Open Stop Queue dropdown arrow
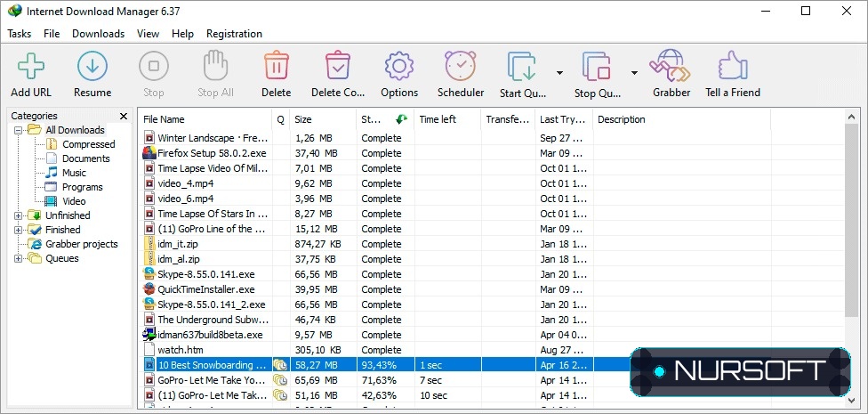 (634, 73)
